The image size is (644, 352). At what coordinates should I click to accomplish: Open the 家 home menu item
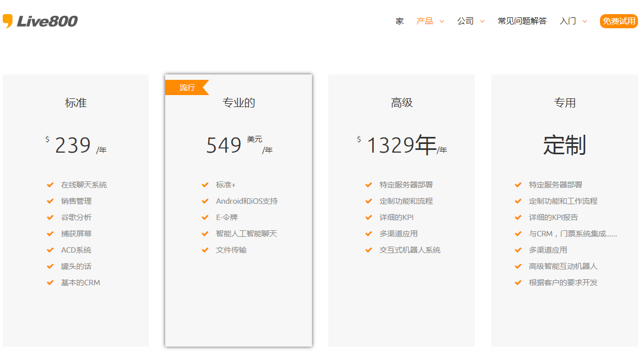click(399, 21)
